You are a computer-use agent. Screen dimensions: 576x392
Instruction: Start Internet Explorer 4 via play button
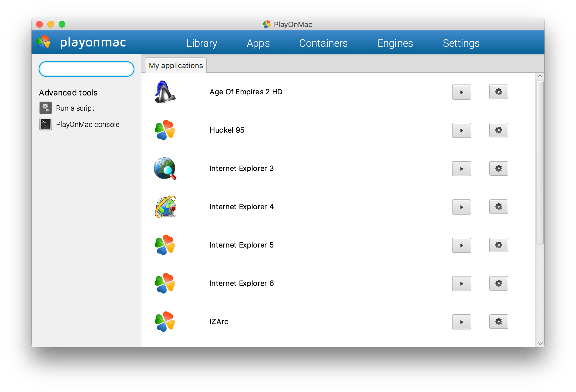[x=461, y=207]
